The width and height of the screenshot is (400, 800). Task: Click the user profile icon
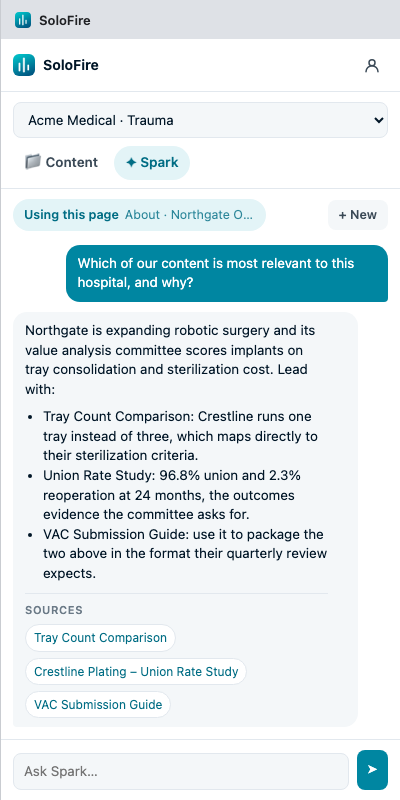[372, 65]
